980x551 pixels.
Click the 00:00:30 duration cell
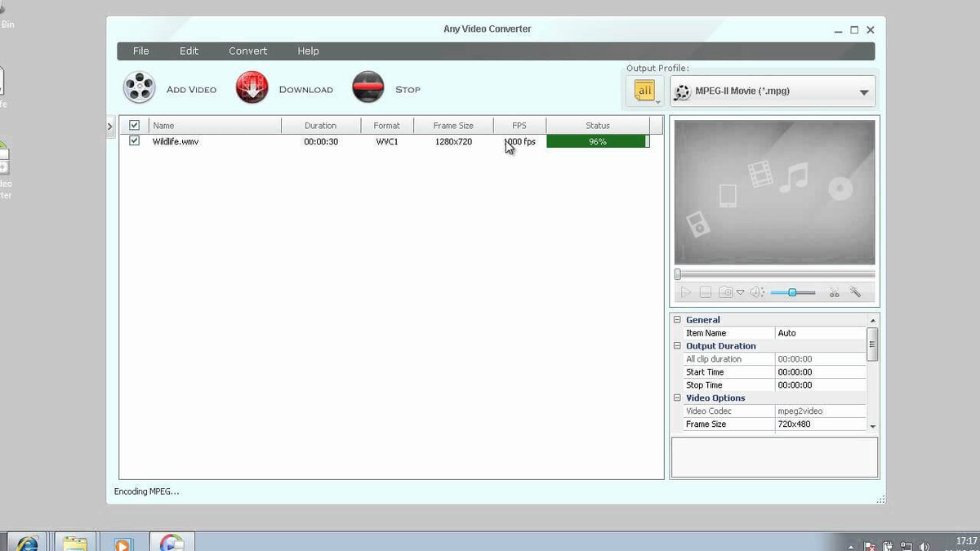321,141
